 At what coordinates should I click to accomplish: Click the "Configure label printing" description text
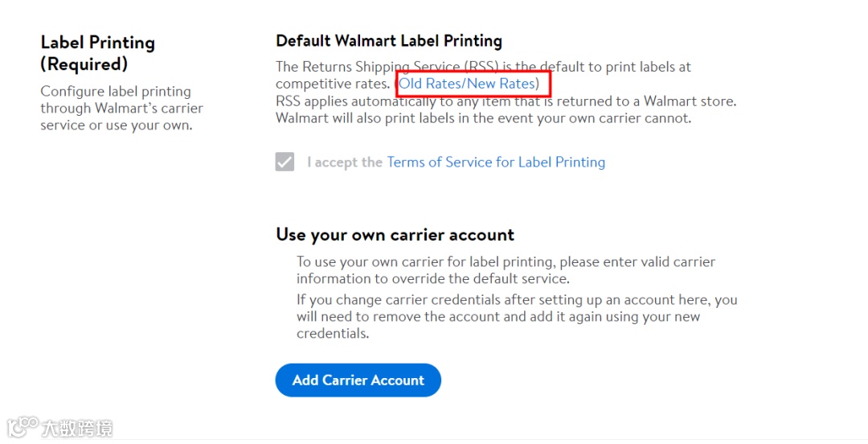click(x=116, y=92)
